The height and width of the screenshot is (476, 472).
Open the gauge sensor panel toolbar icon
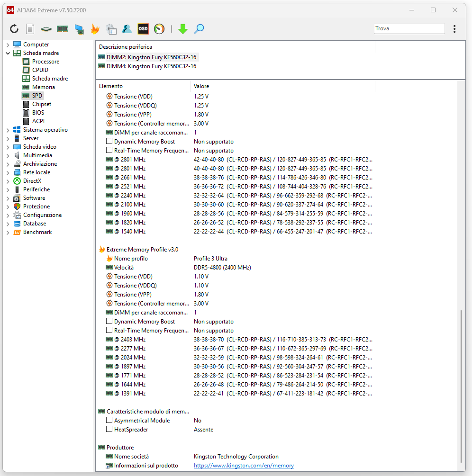[159, 29]
